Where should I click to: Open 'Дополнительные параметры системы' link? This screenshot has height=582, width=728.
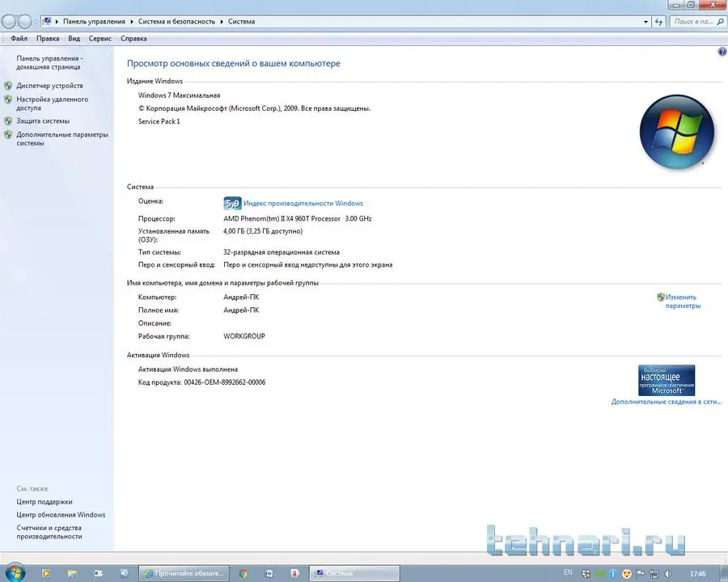click(62, 139)
